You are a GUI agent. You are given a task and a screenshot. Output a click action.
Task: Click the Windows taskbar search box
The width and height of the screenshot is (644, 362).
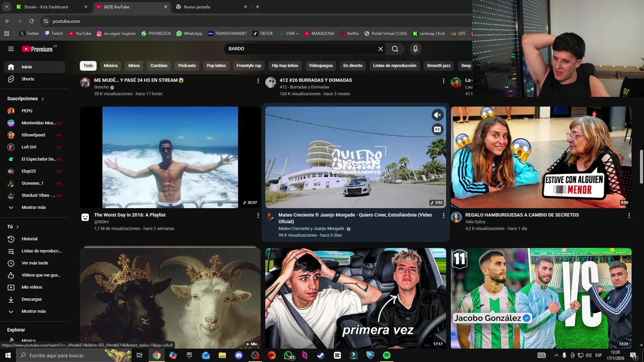pyautogui.click(x=73, y=355)
